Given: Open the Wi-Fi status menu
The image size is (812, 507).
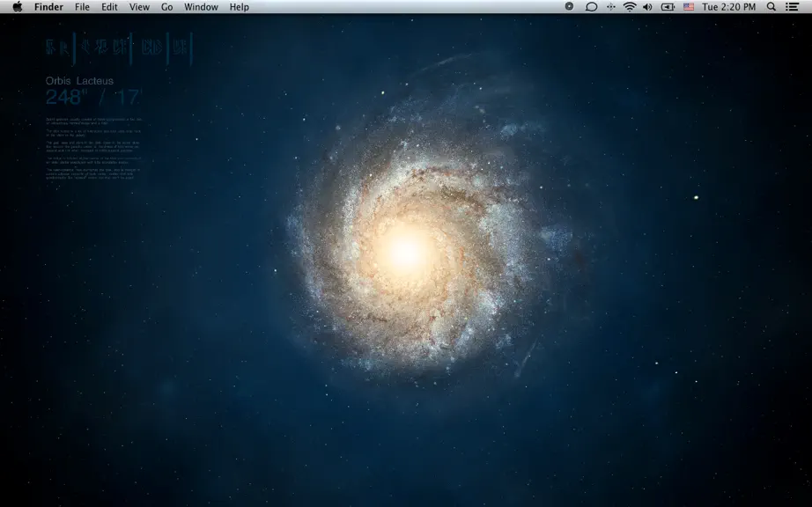Looking at the screenshot, I should click(630, 7).
